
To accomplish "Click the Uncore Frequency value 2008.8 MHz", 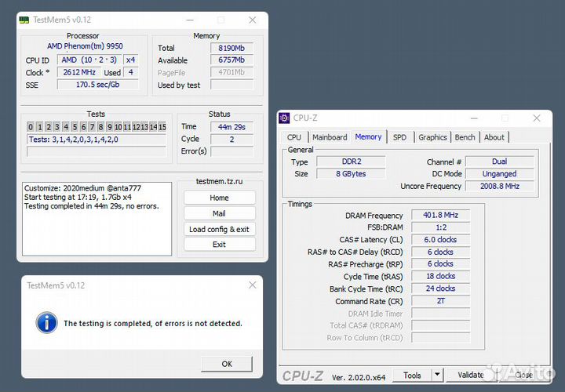I will pyautogui.click(x=499, y=186).
